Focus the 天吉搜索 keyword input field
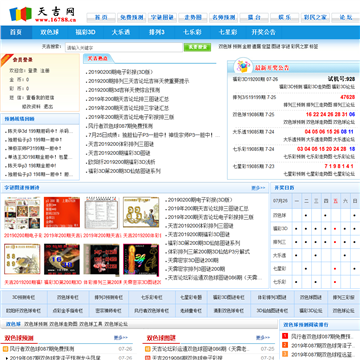 [124, 48]
